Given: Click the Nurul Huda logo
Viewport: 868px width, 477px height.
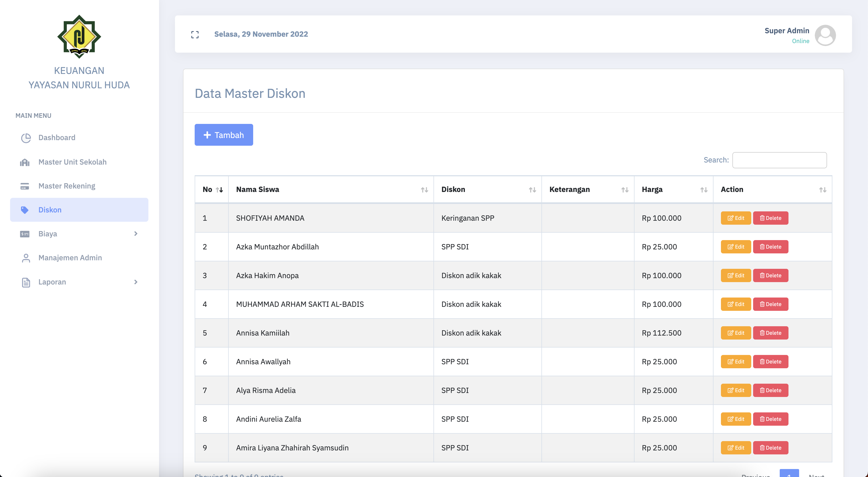Looking at the screenshot, I should 79,36.
